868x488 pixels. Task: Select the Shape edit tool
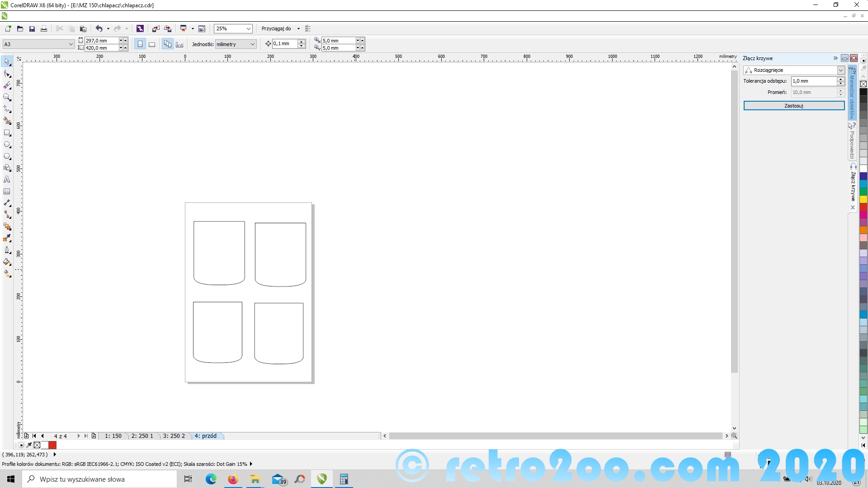tap(7, 74)
